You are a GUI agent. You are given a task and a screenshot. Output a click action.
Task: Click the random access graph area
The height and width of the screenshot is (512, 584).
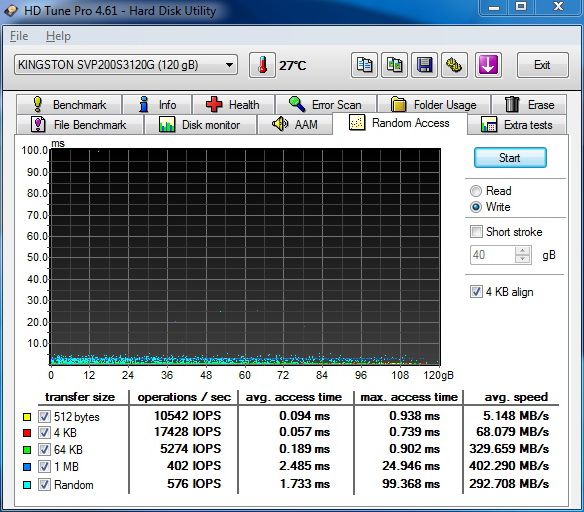click(245, 257)
